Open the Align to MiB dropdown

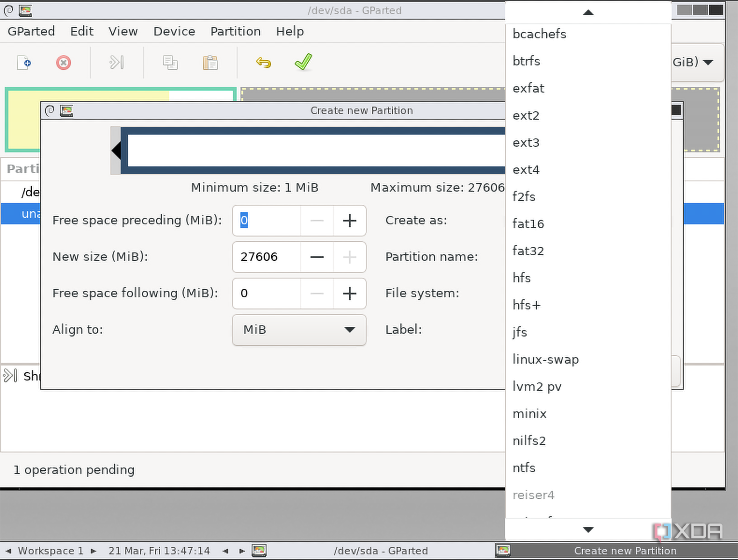pos(299,330)
